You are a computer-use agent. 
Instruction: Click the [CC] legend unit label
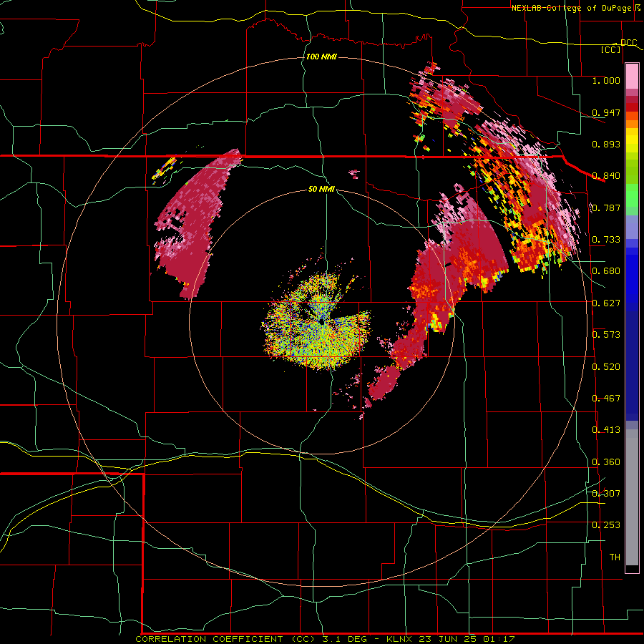click(611, 49)
